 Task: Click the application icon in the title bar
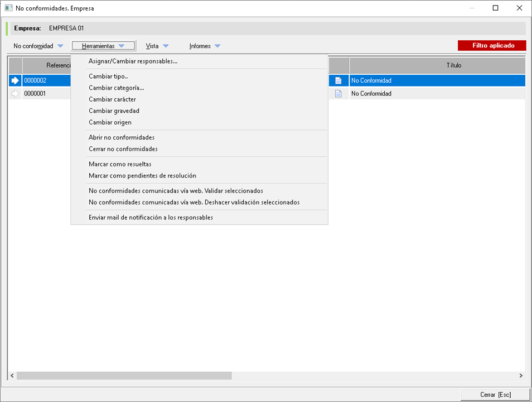8,8
